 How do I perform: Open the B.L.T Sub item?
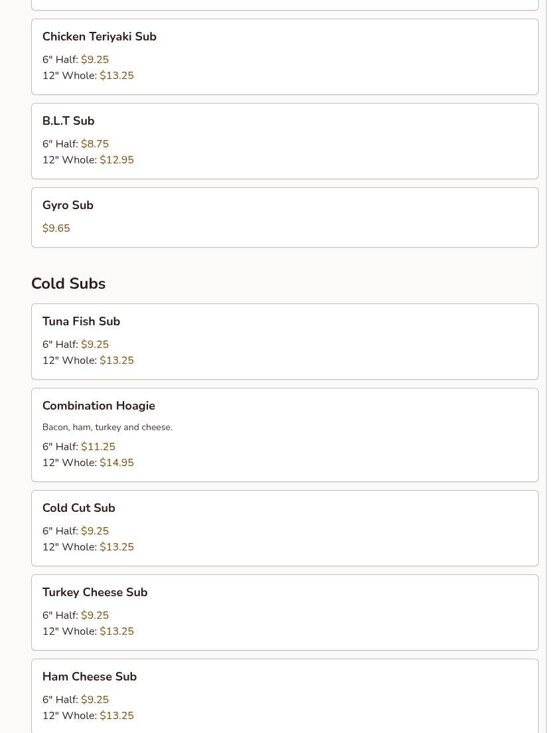pyautogui.click(x=285, y=141)
